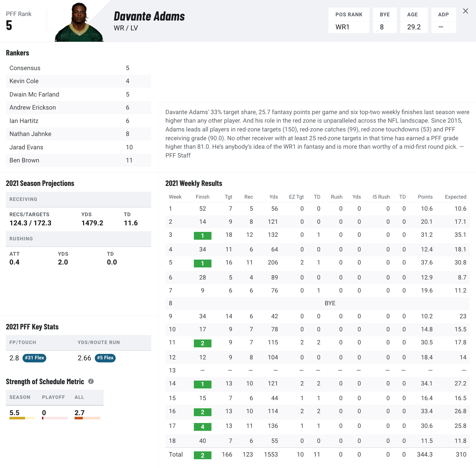Click the 1479.2 projected yards value
Image resolution: width=476 pixels, height=468 pixels.
click(92, 223)
